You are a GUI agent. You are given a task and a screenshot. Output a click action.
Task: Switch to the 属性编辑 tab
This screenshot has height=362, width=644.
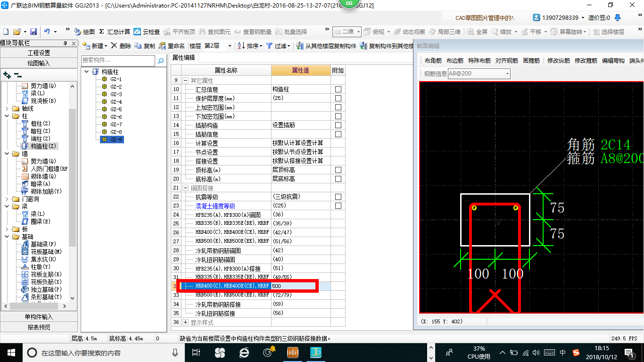coord(184,58)
